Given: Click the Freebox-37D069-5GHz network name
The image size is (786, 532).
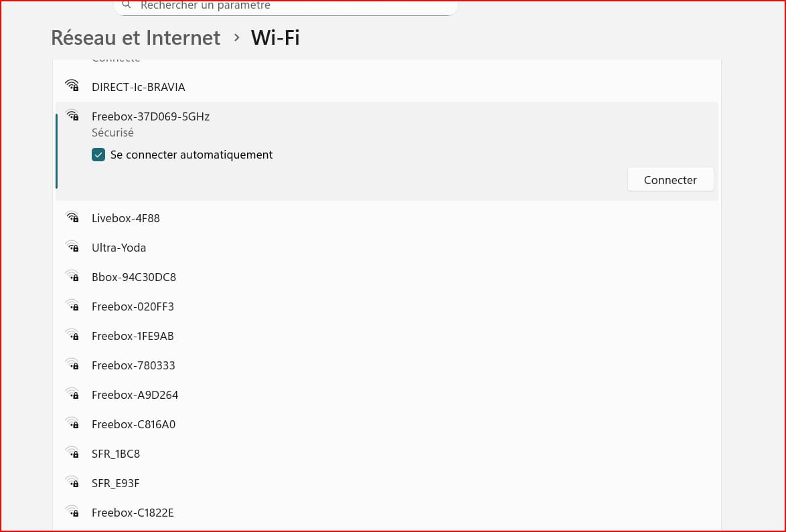Looking at the screenshot, I should pyautogui.click(x=151, y=116).
